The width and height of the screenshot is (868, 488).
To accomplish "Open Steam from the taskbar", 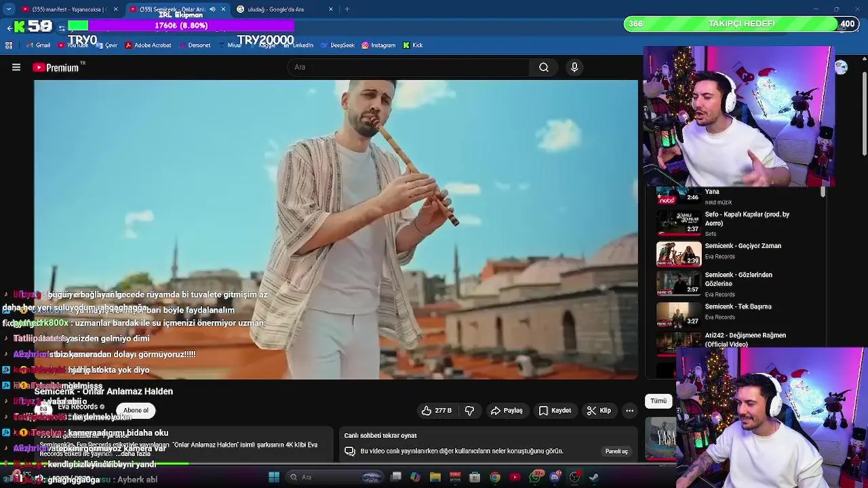I will [x=594, y=477].
